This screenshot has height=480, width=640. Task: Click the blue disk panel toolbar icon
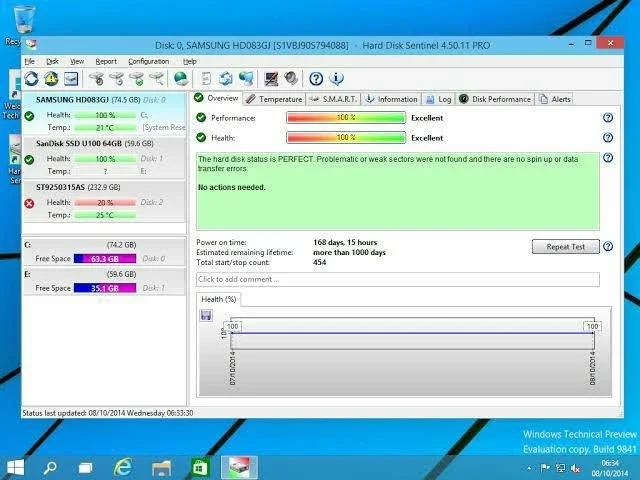click(71, 78)
